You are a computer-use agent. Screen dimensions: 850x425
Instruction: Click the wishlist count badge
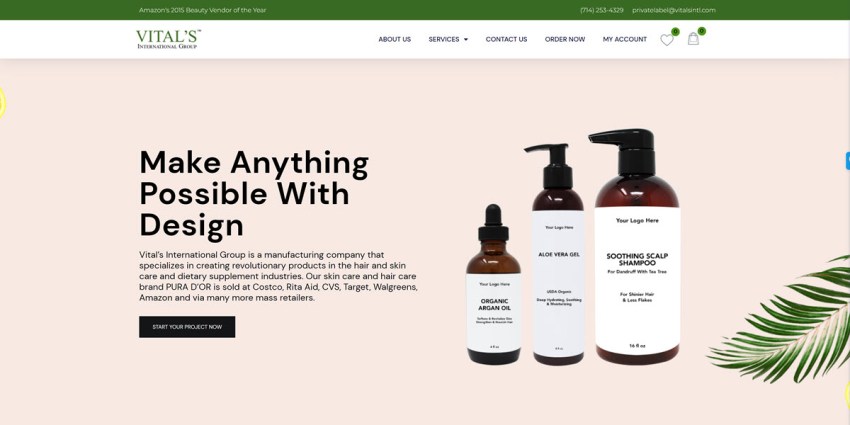point(675,31)
